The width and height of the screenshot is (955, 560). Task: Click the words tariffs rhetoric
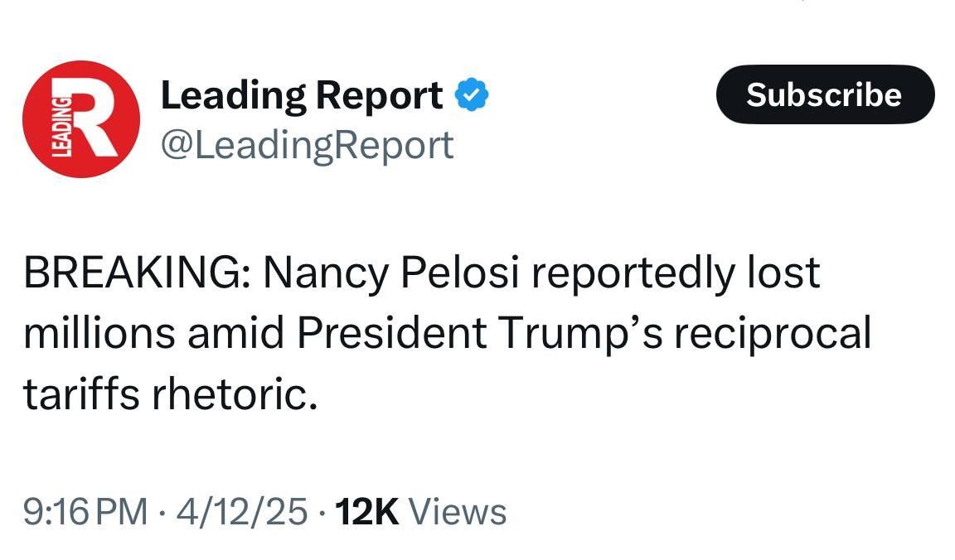[170, 395]
